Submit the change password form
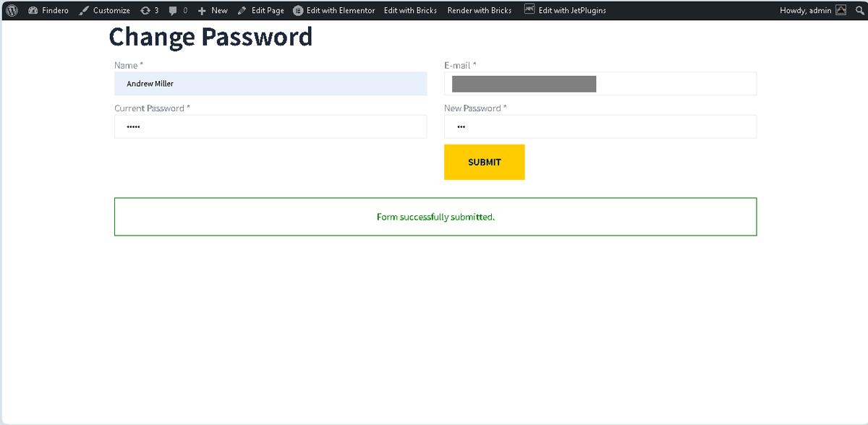This screenshot has width=868, height=425. point(485,162)
